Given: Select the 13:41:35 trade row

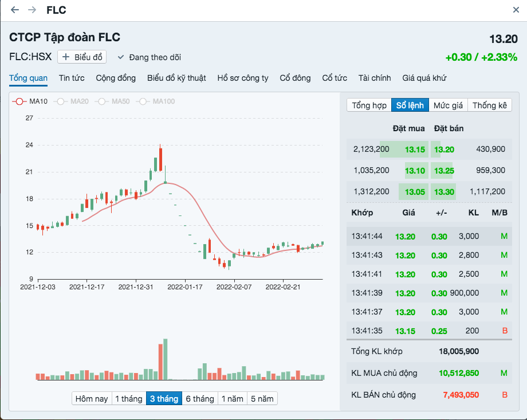Looking at the screenshot, I should click(x=429, y=331).
